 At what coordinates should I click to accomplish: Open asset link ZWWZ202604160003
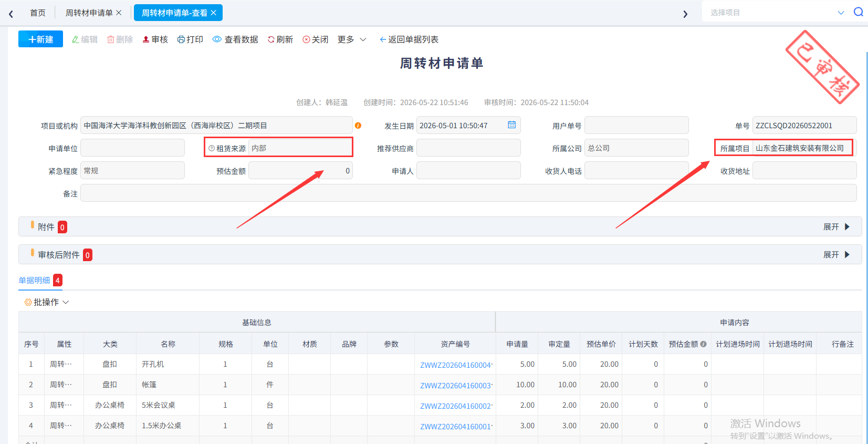click(456, 386)
